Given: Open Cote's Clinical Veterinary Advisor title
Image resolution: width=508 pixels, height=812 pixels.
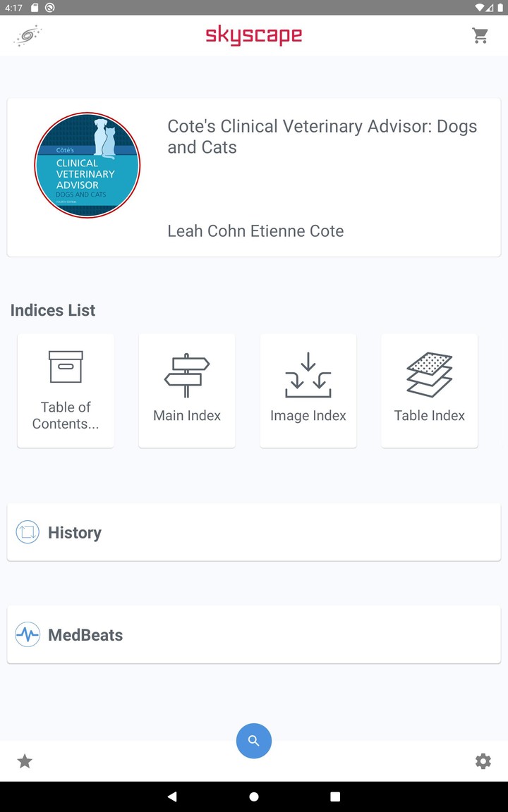Looking at the screenshot, I should click(322, 137).
